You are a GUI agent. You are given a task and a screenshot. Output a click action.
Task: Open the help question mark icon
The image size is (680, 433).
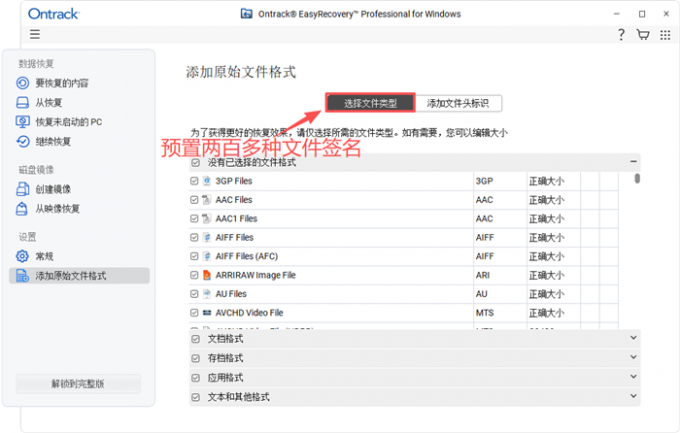click(x=621, y=35)
